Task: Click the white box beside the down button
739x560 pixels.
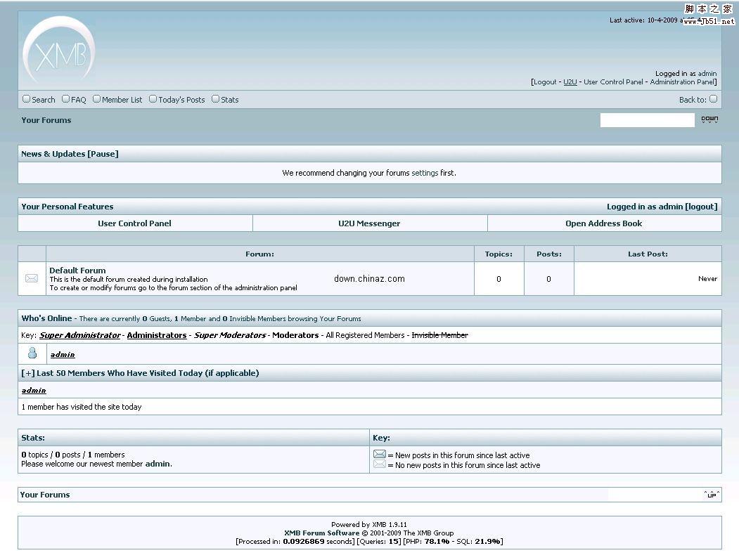Action: (647, 120)
